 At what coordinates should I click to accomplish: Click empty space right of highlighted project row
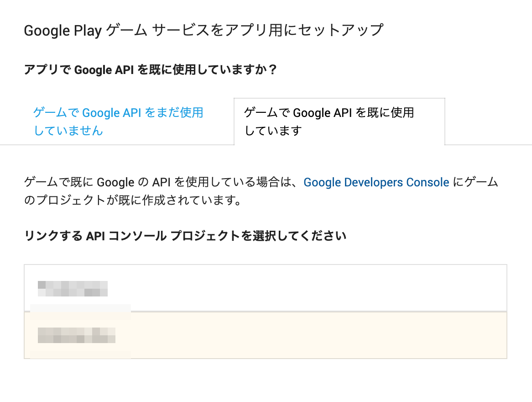[365, 335]
